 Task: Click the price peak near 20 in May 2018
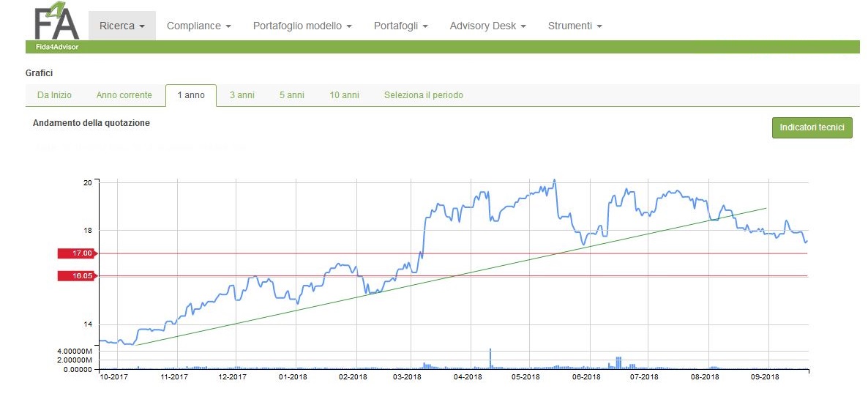click(x=554, y=180)
